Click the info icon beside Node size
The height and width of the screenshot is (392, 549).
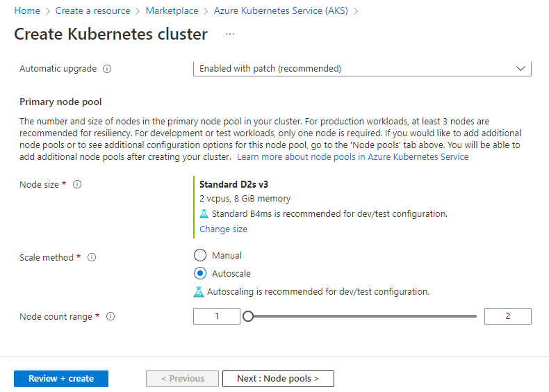[x=77, y=184]
